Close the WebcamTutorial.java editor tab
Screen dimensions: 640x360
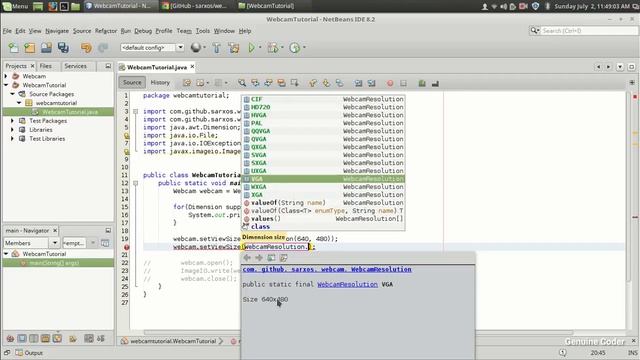[x=192, y=67]
